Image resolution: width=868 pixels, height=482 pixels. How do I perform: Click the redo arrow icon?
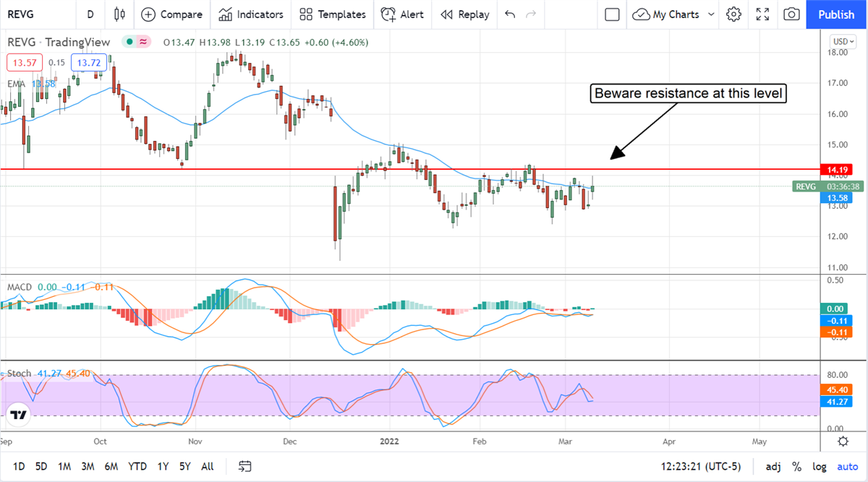(532, 14)
